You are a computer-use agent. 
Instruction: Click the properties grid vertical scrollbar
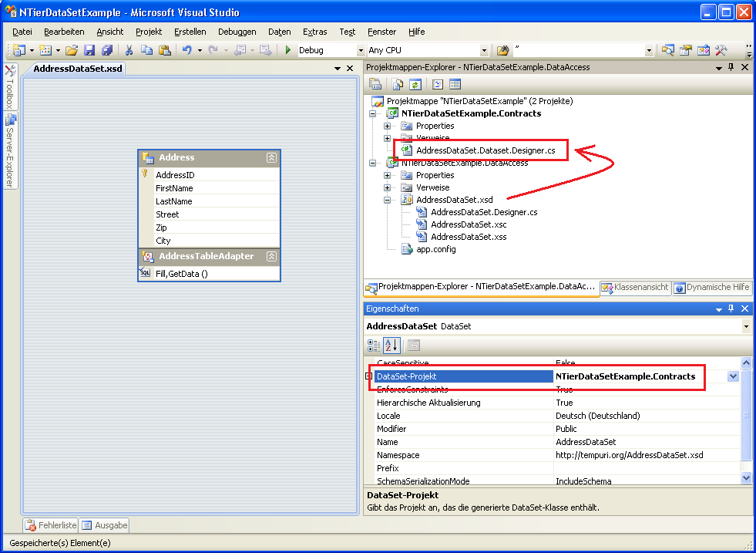(745, 416)
